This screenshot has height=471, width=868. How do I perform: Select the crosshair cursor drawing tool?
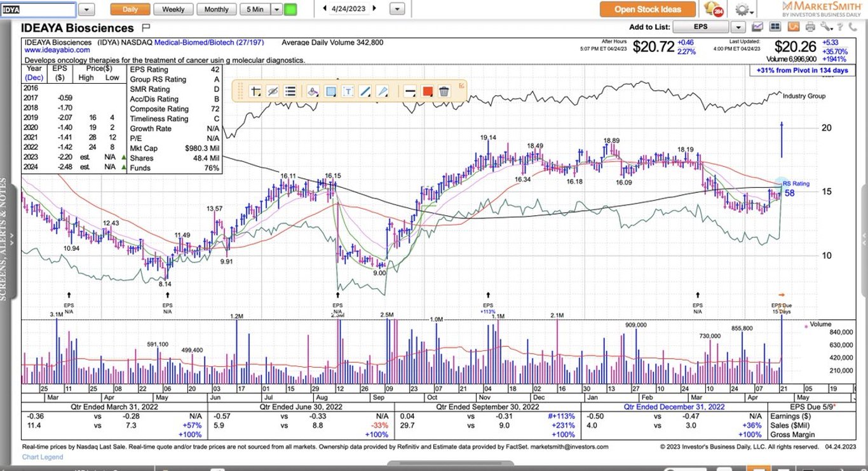pos(255,91)
